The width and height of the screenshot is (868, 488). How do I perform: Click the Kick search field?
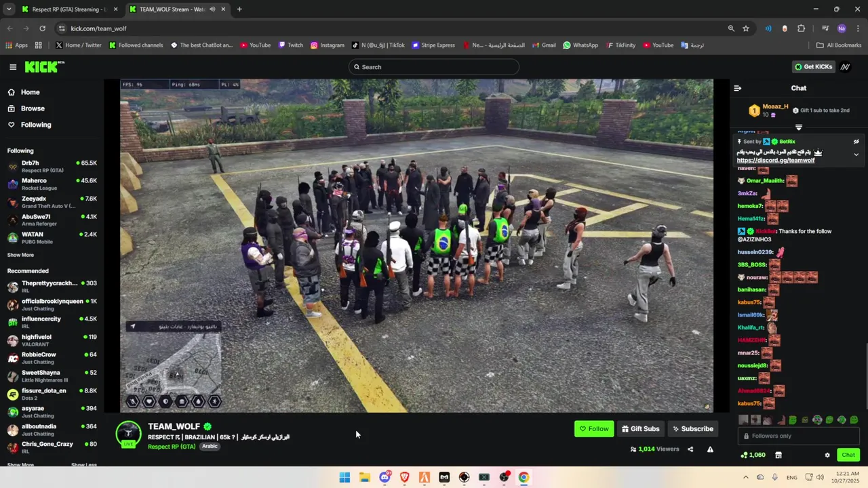click(434, 67)
